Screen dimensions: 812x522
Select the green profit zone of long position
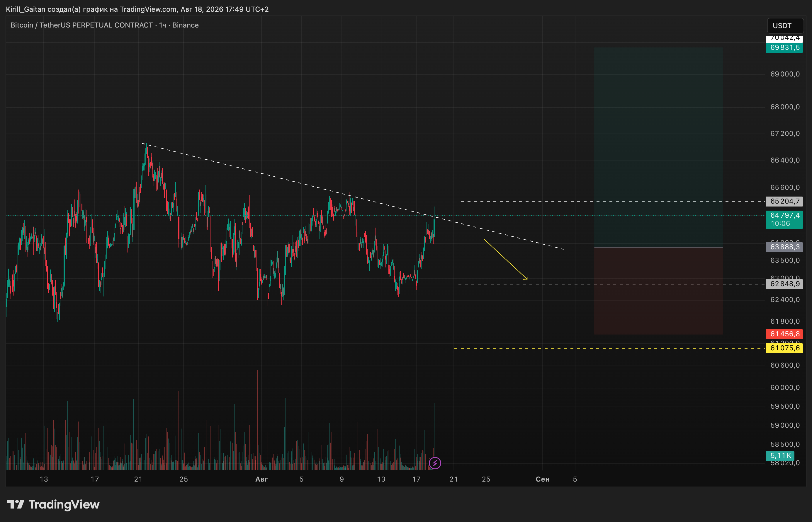point(658,147)
